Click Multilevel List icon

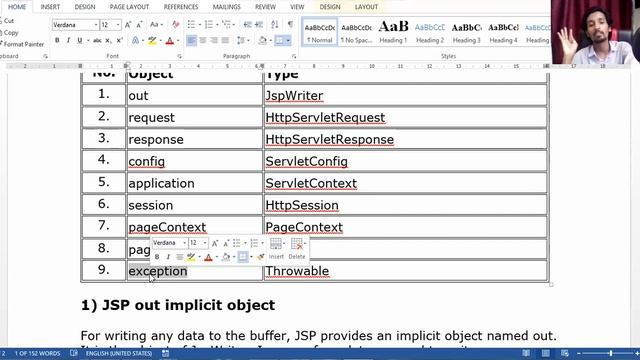click(x=226, y=24)
